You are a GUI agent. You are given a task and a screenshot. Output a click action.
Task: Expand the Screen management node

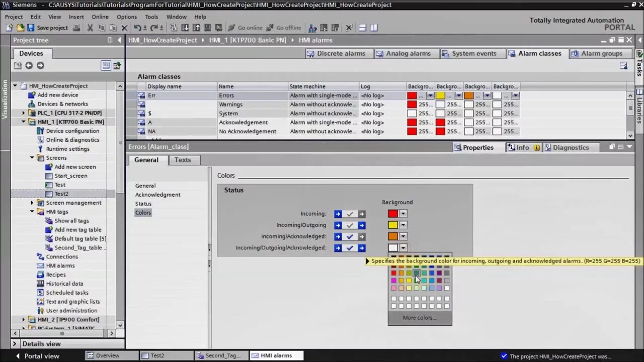click(x=32, y=203)
